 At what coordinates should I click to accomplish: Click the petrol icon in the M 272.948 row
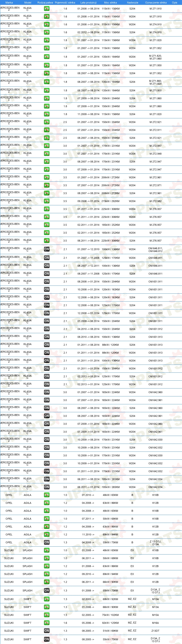click(x=47, y=153)
